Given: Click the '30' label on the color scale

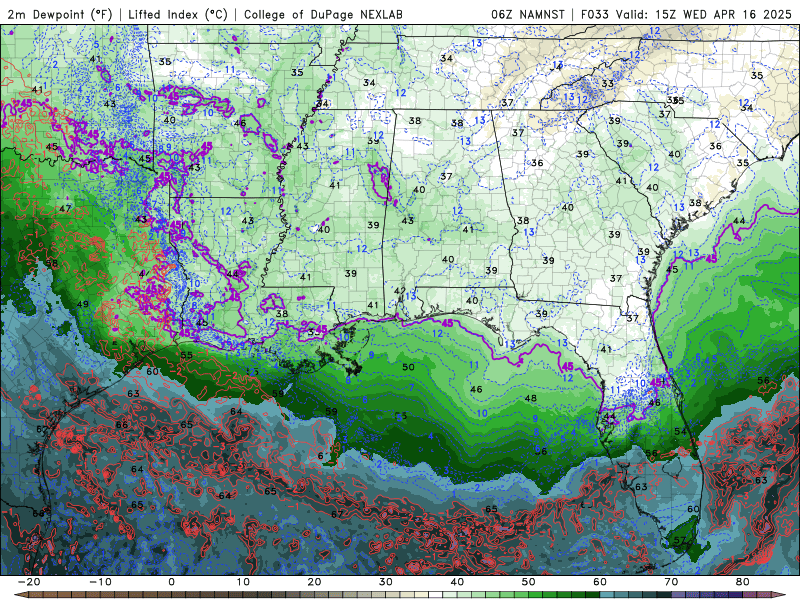Looking at the screenshot, I should click(386, 582).
